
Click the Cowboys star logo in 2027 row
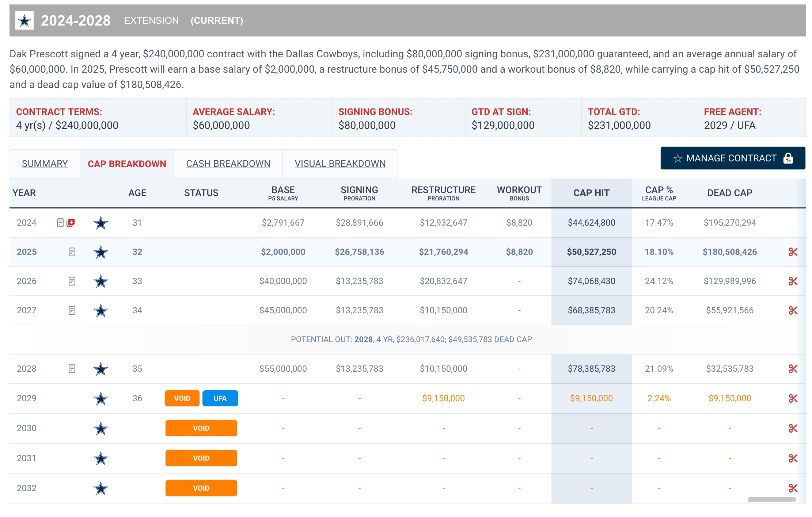point(100,311)
